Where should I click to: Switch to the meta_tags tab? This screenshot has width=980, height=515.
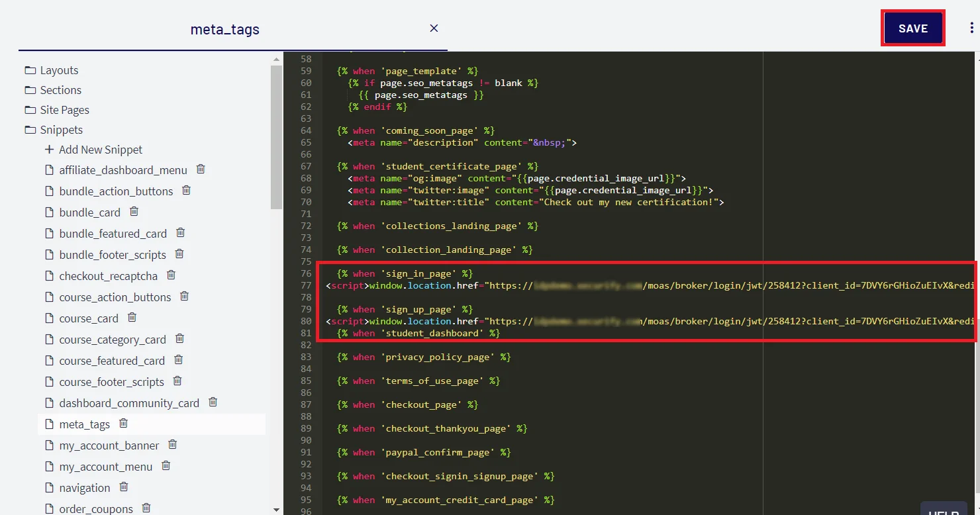pyautogui.click(x=224, y=28)
